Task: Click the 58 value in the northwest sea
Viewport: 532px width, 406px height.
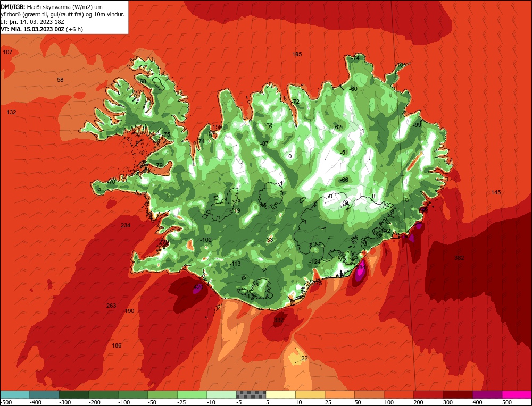Action: coord(60,80)
